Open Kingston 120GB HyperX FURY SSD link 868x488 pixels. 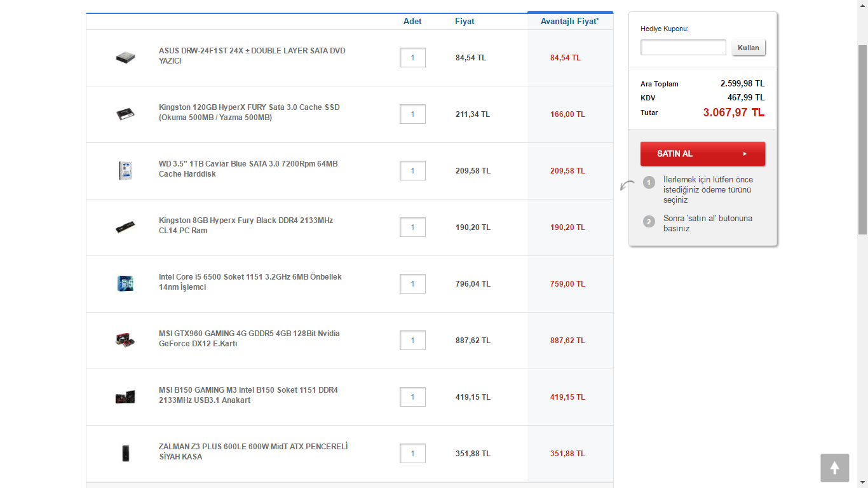(x=249, y=112)
